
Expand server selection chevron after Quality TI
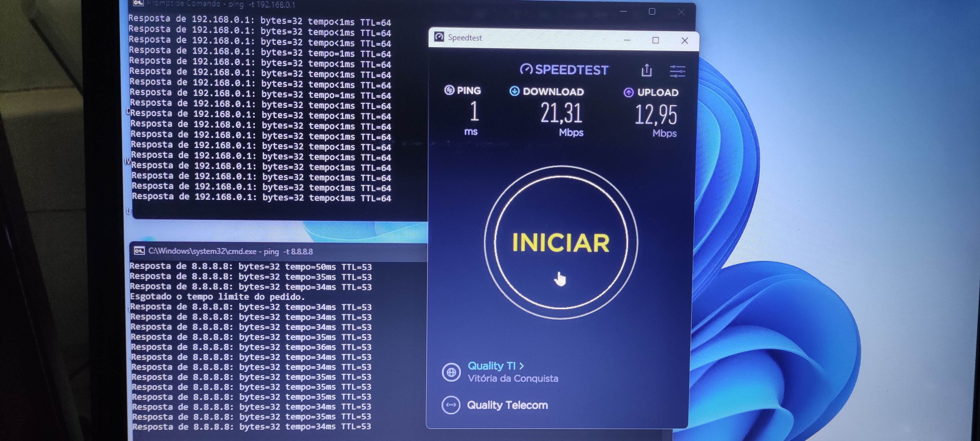point(521,366)
